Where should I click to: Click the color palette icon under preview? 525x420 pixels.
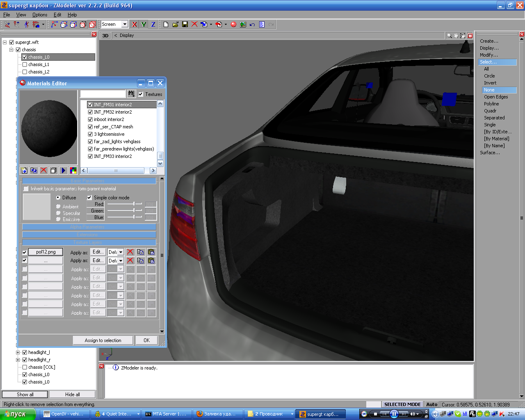pyautogui.click(x=73, y=170)
